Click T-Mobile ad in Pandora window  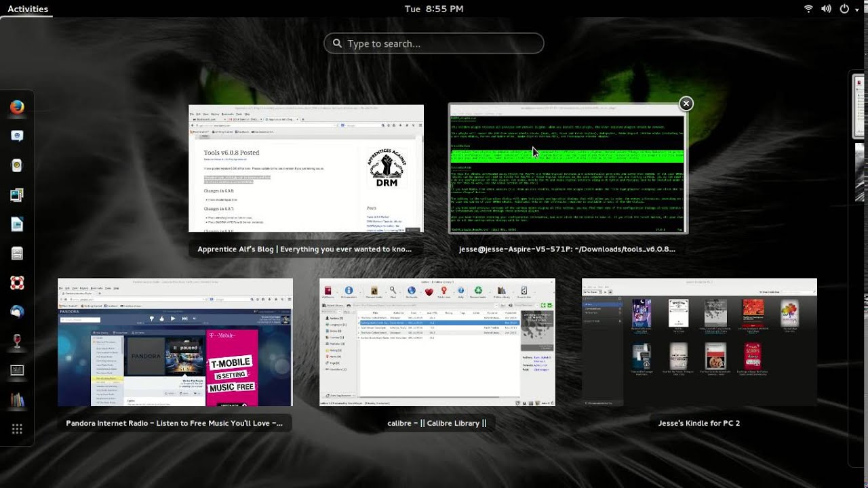pyautogui.click(x=231, y=368)
